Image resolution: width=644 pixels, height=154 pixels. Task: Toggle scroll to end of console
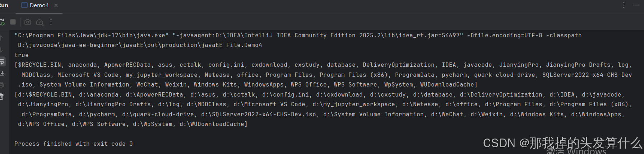click(x=2, y=73)
